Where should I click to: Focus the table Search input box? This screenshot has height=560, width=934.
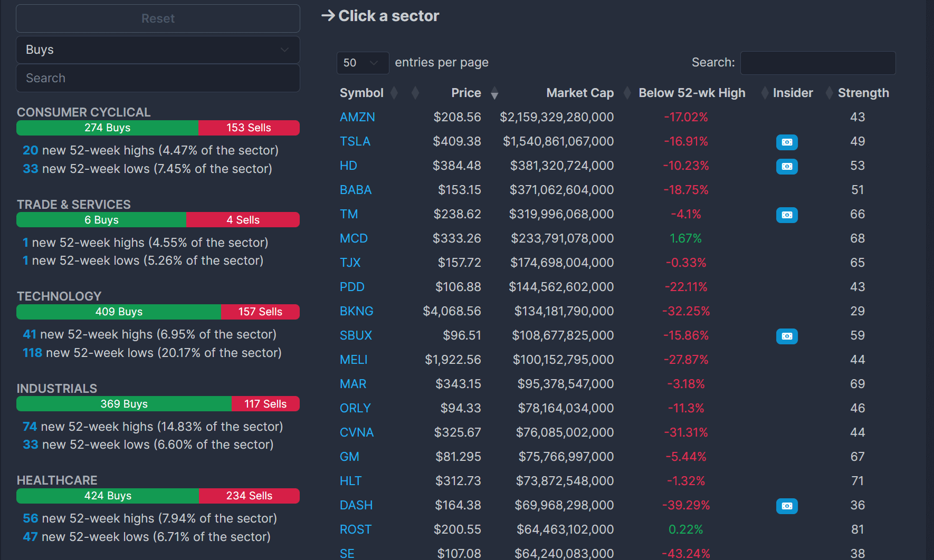pos(818,63)
